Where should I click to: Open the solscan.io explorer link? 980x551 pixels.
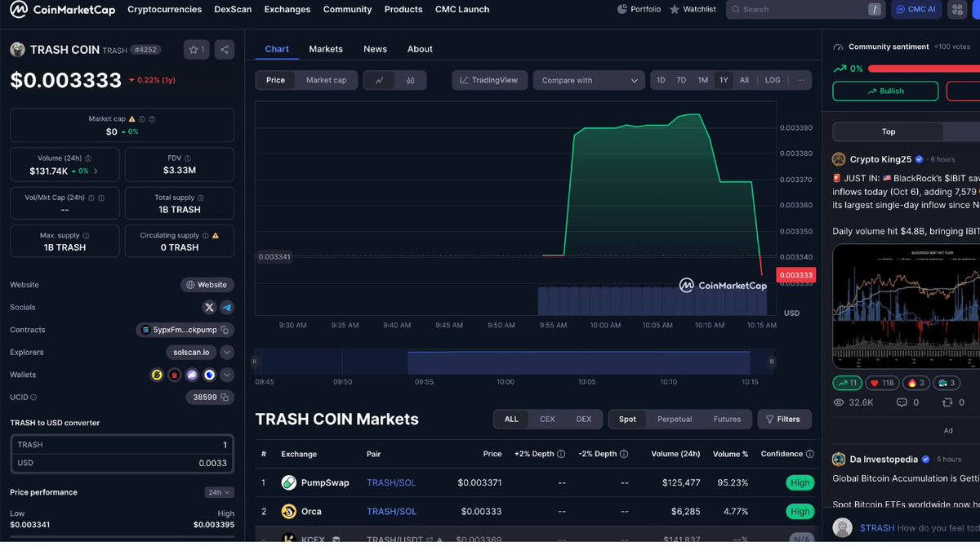pyautogui.click(x=190, y=352)
